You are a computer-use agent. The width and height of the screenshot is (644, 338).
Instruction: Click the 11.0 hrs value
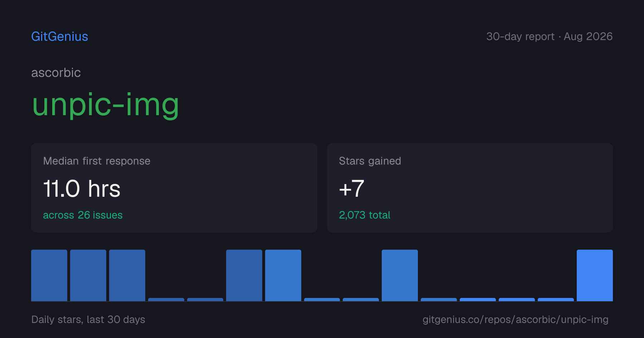coord(82,189)
